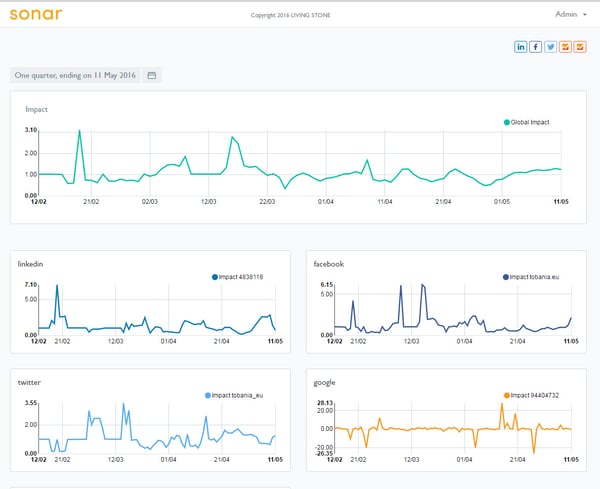The width and height of the screenshot is (600, 489).
Task: Click the 'Global Impact' legend label
Action: pos(530,122)
